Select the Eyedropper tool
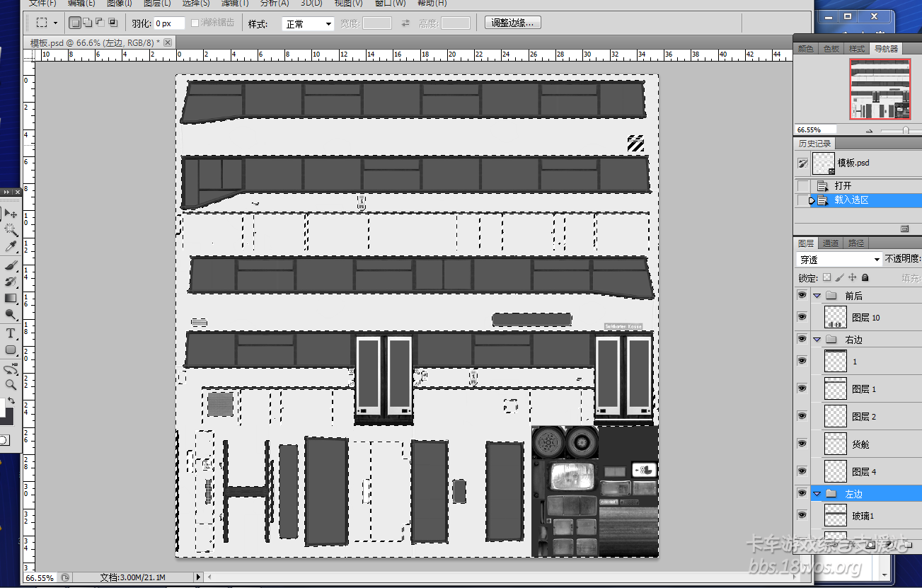Image resolution: width=922 pixels, height=588 pixels. (11, 247)
